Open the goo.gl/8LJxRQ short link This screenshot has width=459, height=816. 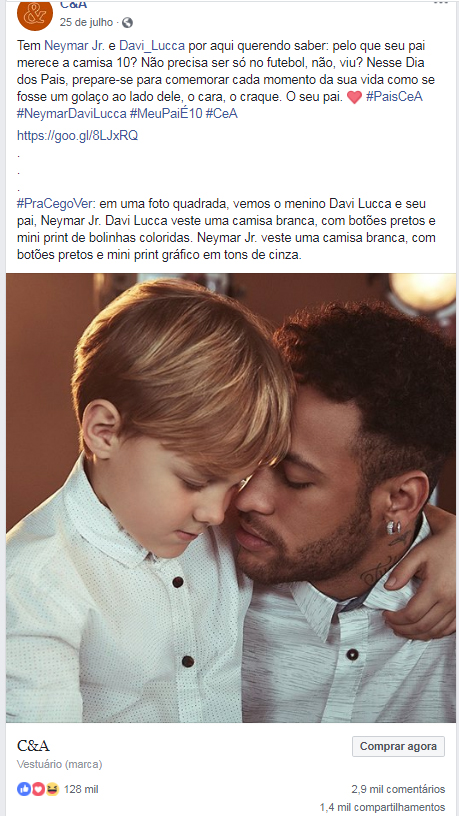pyautogui.click(x=77, y=136)
